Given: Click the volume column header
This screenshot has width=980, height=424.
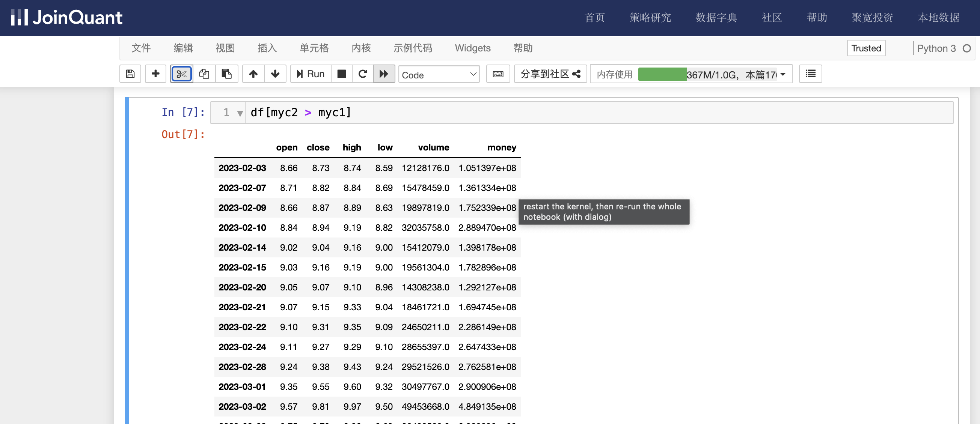Looking at the screenshot, I should click(433, 147).
